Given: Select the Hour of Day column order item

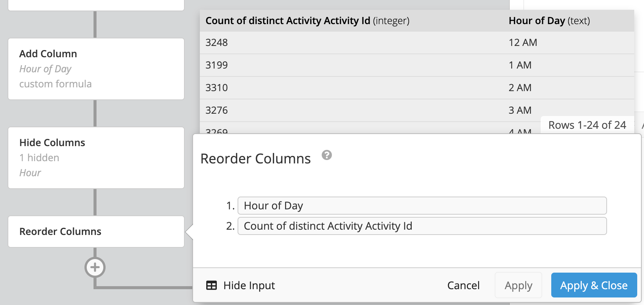Looking at the screenshot, I should [422, 206].
